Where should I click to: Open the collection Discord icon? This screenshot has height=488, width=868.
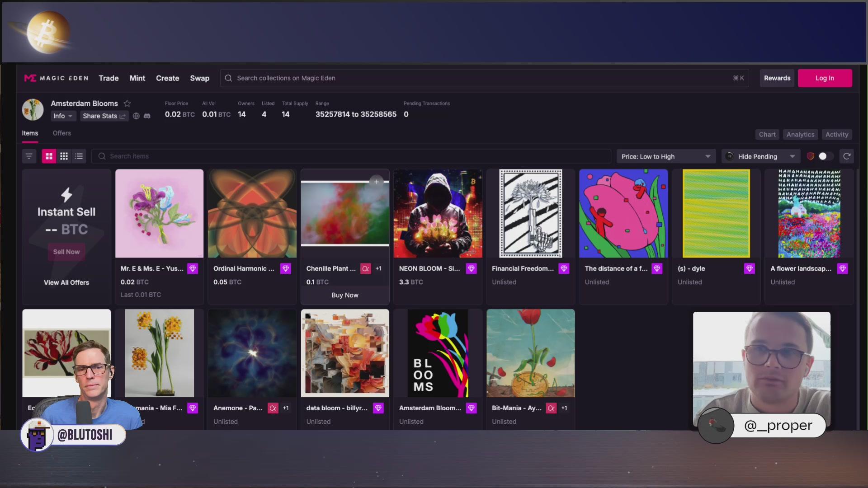[x=147, y=116]
